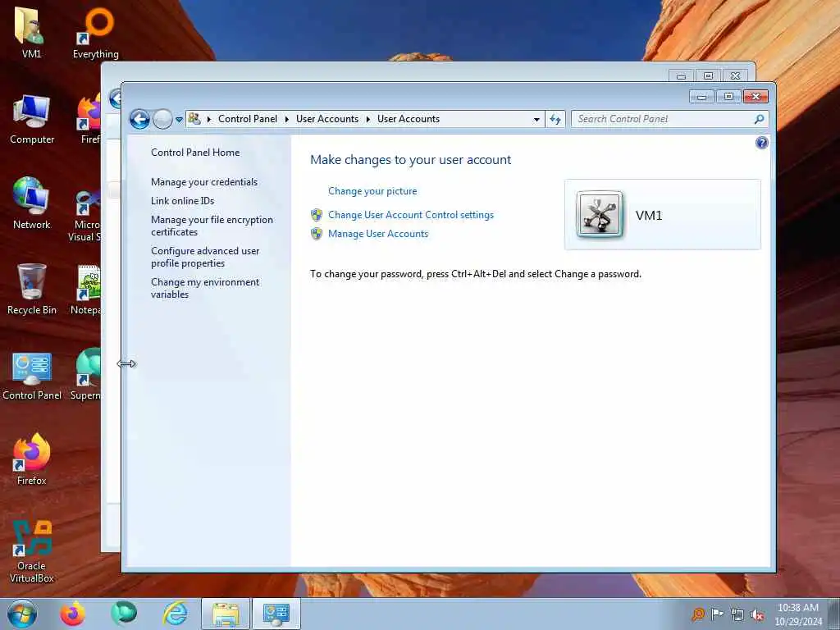Click the Everything search tray icon
The height and width of the screenshot is (630, 840).
(x=698, y=614)
